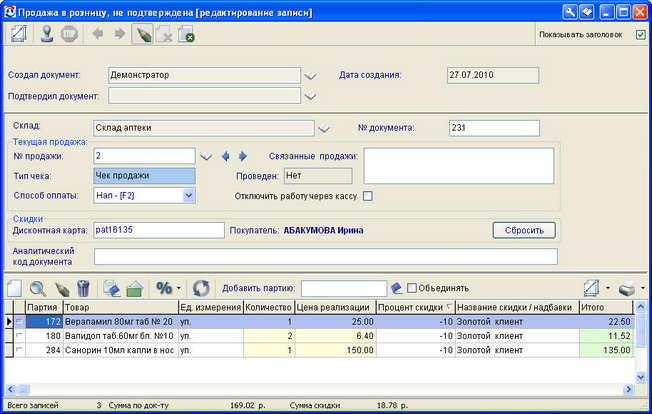Sort by 'Процент скидки' column header
This screenshot has height=414, width=652.
tap(415, 308)
